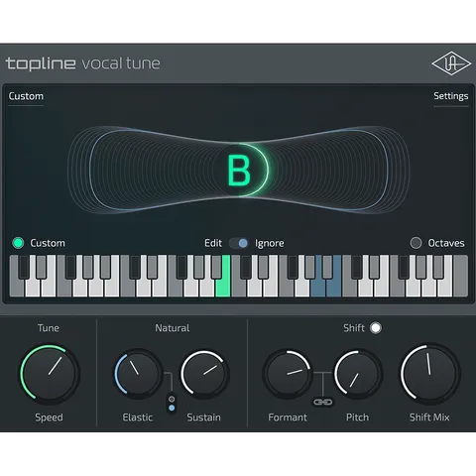Flip the Edit/Ignore toggle switch

(239, 243)
